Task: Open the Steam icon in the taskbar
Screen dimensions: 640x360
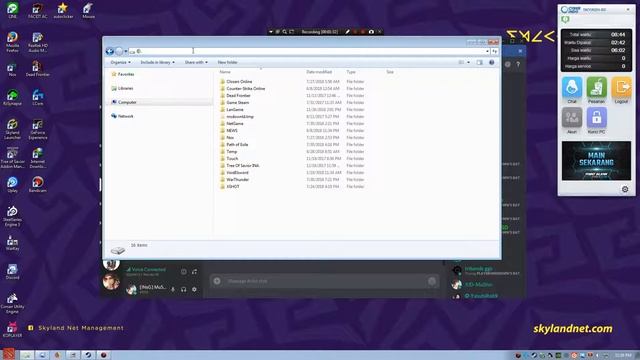Action: coord(88,355)
